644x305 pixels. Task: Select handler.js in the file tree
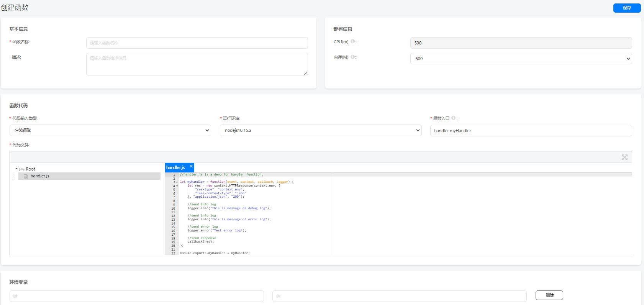(90, 176)
